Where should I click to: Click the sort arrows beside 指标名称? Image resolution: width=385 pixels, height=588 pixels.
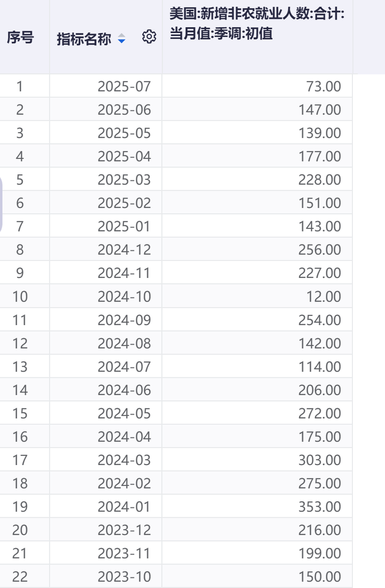coord(122,38)
